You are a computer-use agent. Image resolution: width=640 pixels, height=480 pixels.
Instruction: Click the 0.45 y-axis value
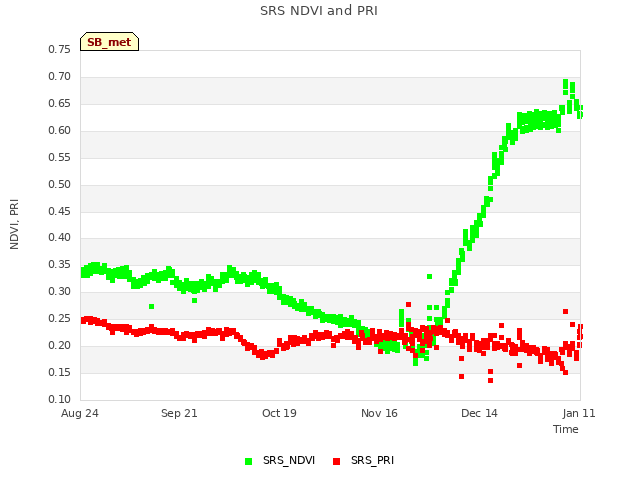[60, 211]
